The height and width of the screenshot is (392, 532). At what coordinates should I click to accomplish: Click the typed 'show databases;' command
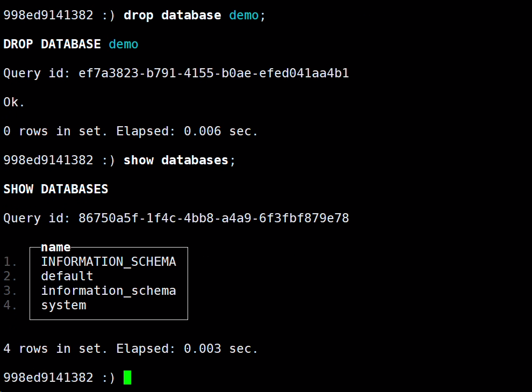pyautogui.click(x=179, y=160)
